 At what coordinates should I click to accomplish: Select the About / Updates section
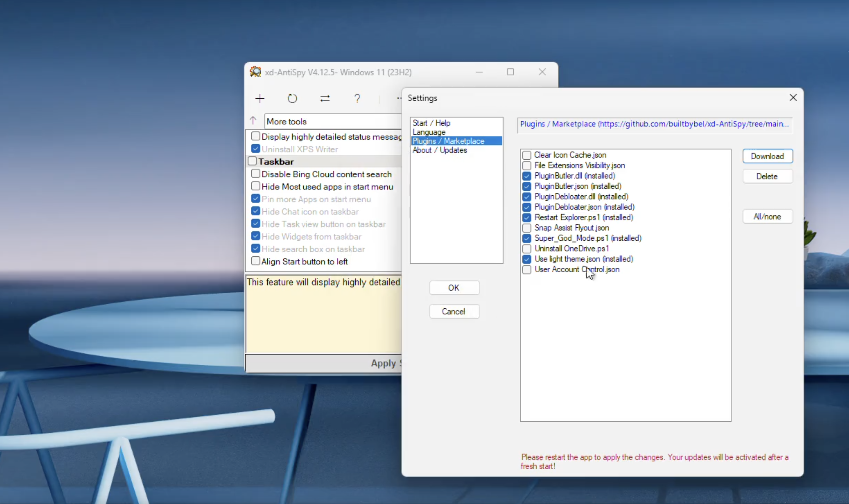440,150
